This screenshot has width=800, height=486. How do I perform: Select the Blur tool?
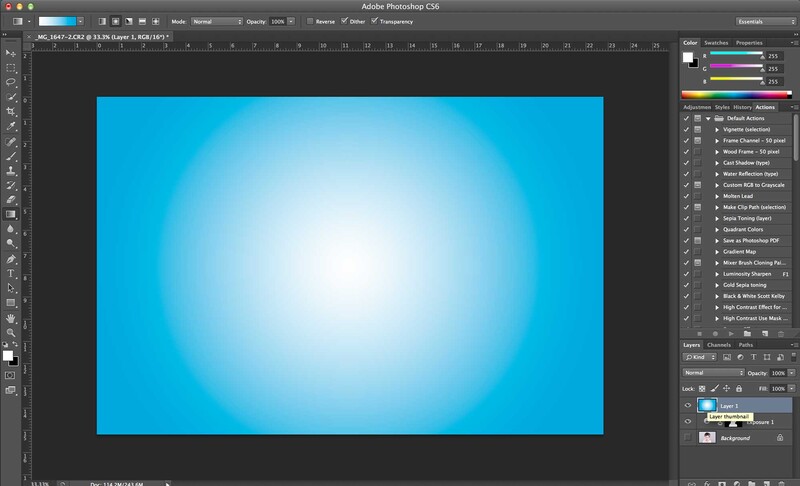pos(10,229)
